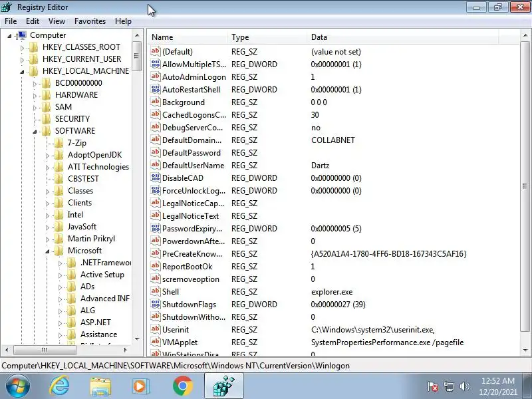Select the LegalNoticeText value
This screenshot has width=532, height=399.
pyautogui.click(x=190, y=215)
